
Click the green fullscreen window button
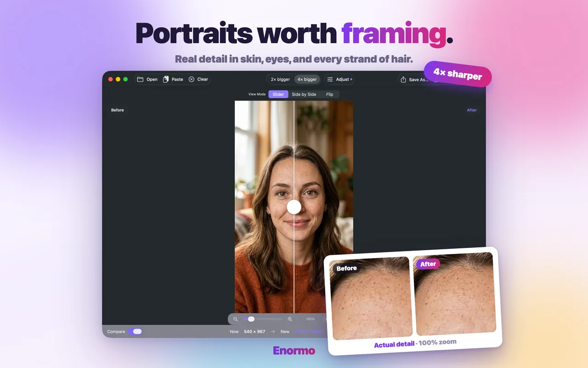[125, 79]
